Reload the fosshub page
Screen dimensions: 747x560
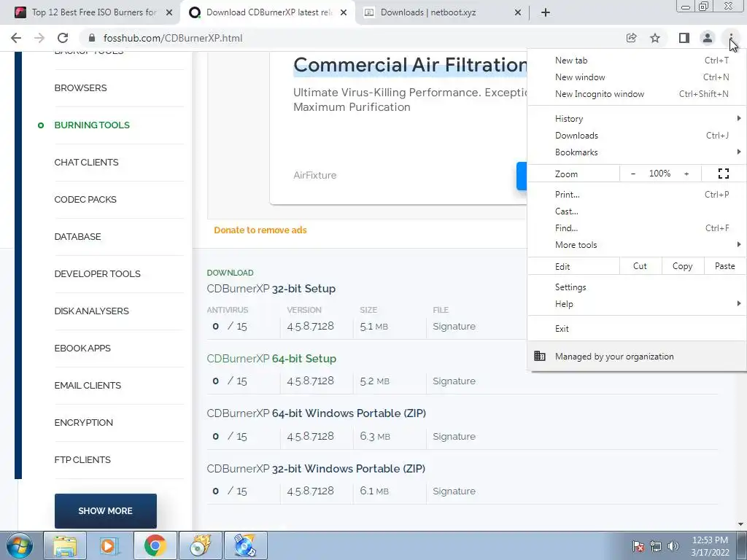tap(63, 38)
